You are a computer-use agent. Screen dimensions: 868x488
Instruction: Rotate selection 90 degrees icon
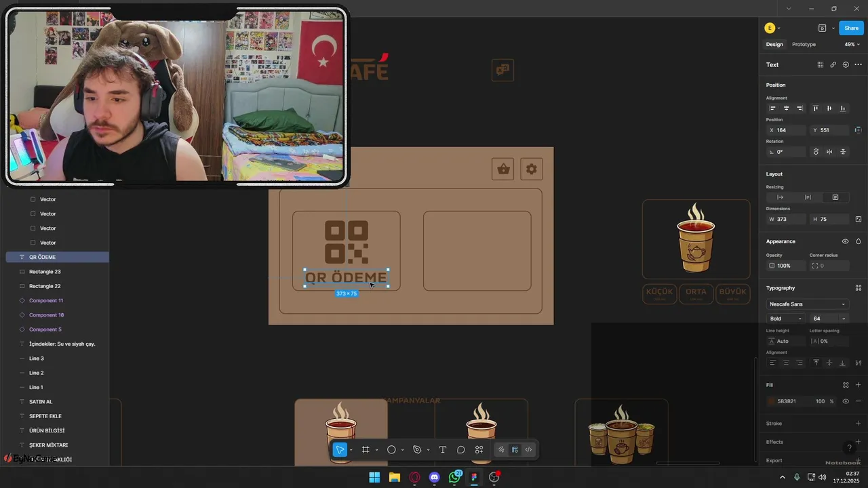tap(816, 152)
